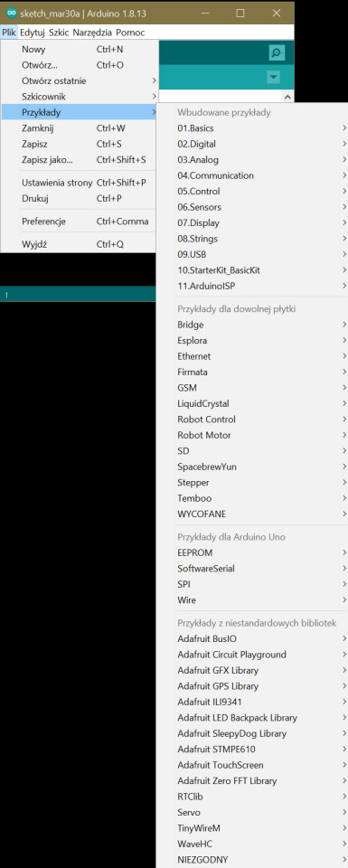Open the Edytuj menu
This screenshot has height=868, width=348.
click(x=33, y=33)
